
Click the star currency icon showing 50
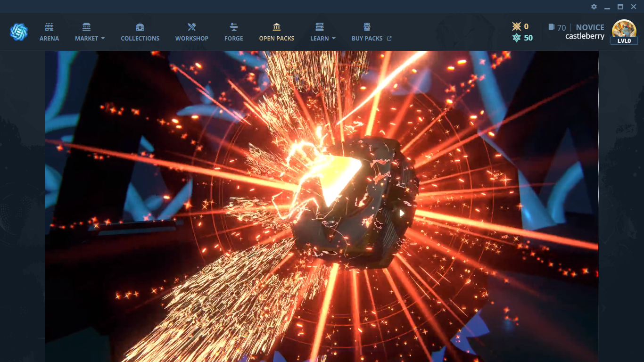(x=517, y=38)
